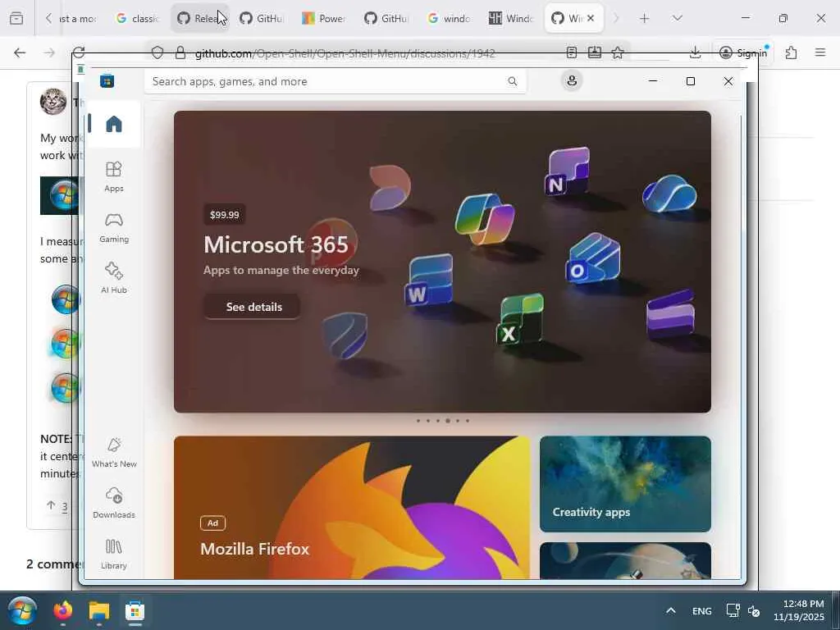
Task: Open File Explorer from the taskbar
Action: [x=99, y=610]
